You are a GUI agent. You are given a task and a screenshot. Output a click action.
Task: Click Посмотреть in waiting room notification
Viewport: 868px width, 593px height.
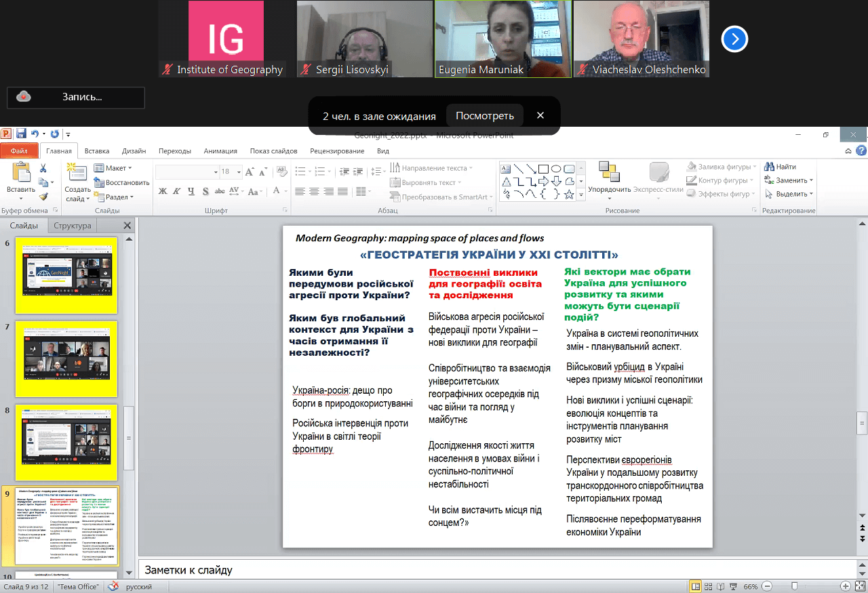[485, 116]
